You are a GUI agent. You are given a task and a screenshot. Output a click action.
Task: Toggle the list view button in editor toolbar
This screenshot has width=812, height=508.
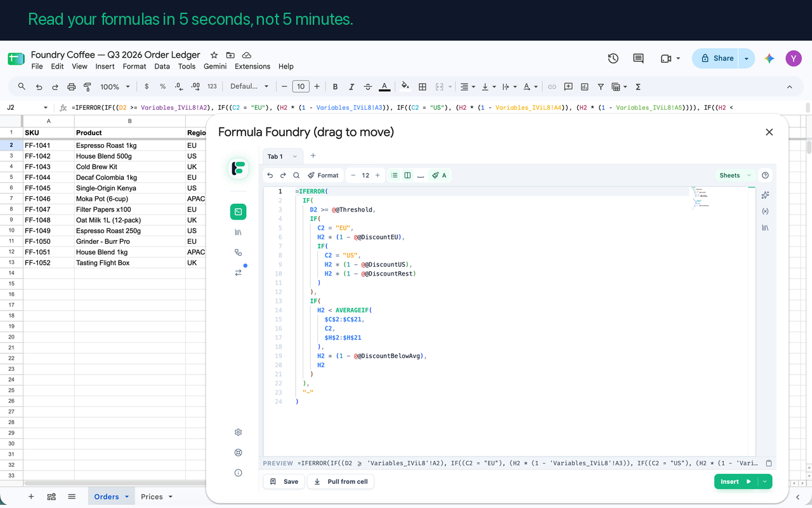pos(395,175)
